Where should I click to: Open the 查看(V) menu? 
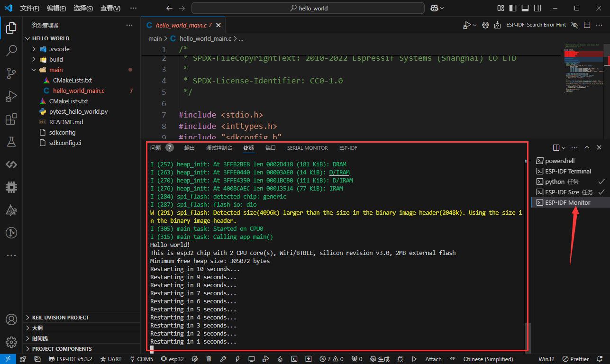pyautogui.click(x=110, y=9)
